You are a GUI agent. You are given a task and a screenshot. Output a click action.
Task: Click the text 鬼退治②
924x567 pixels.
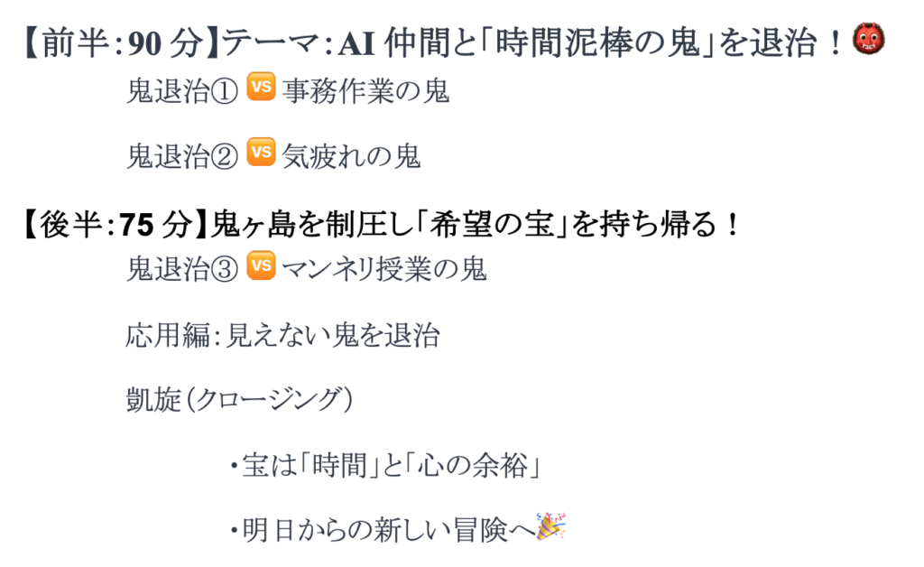tap(182, 156)
